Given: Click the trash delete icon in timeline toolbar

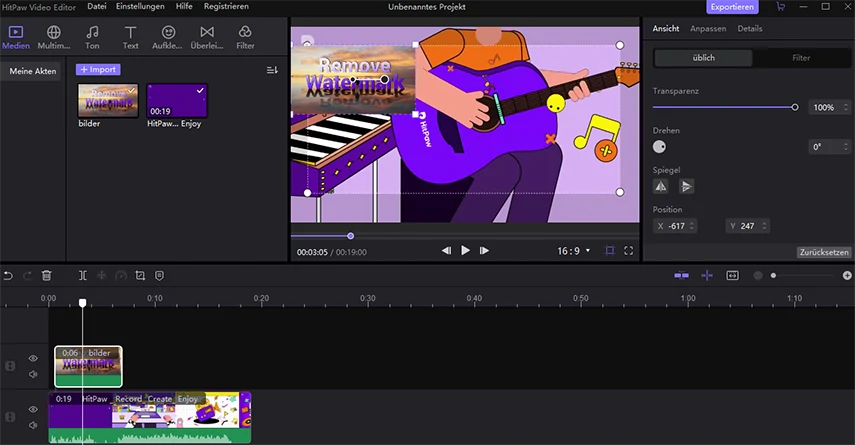Looking at the screenshot, I should coord(47,276).
